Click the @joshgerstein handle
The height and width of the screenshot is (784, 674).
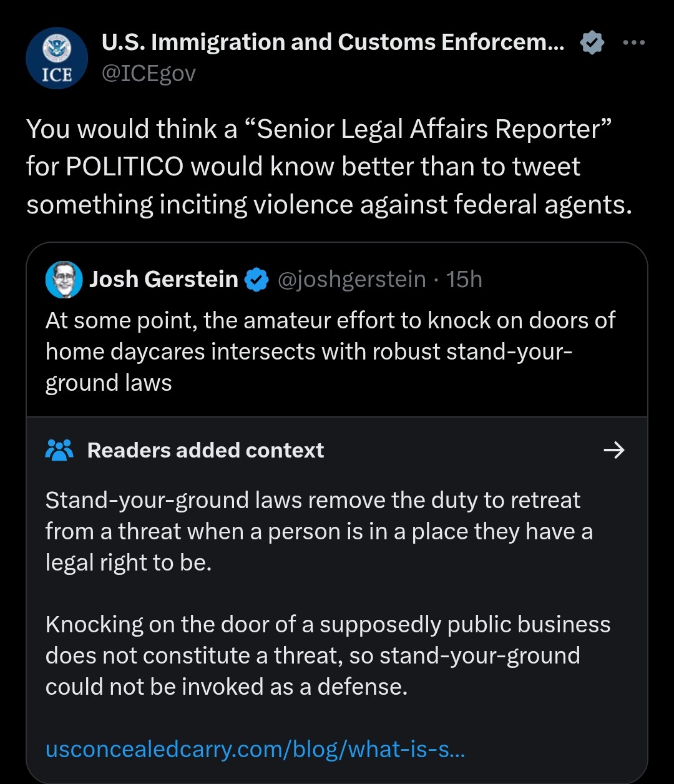351,280
